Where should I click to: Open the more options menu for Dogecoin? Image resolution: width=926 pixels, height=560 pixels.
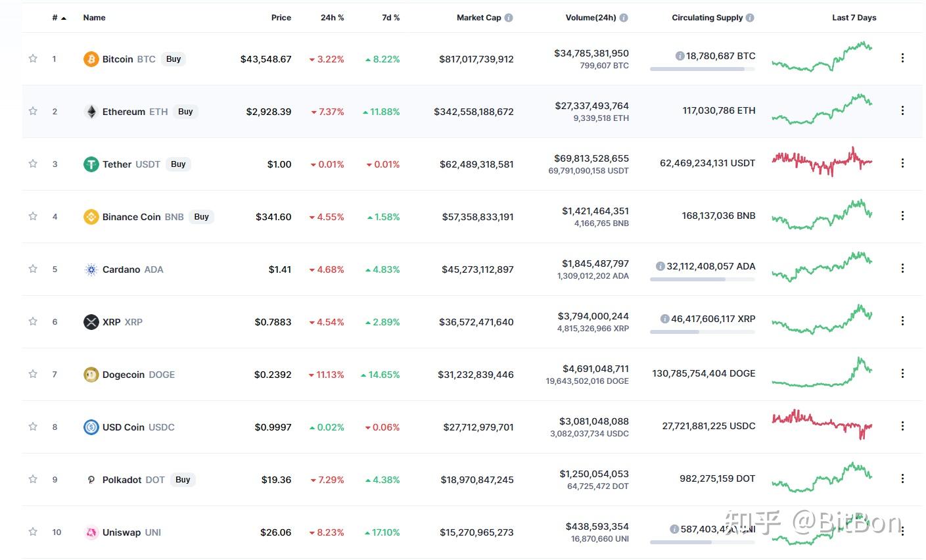pyautogui.click(x=902, y=373)
